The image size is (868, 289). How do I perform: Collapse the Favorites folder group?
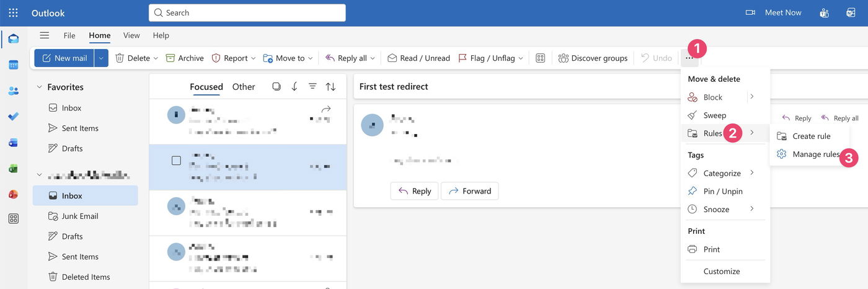[40, 87]
